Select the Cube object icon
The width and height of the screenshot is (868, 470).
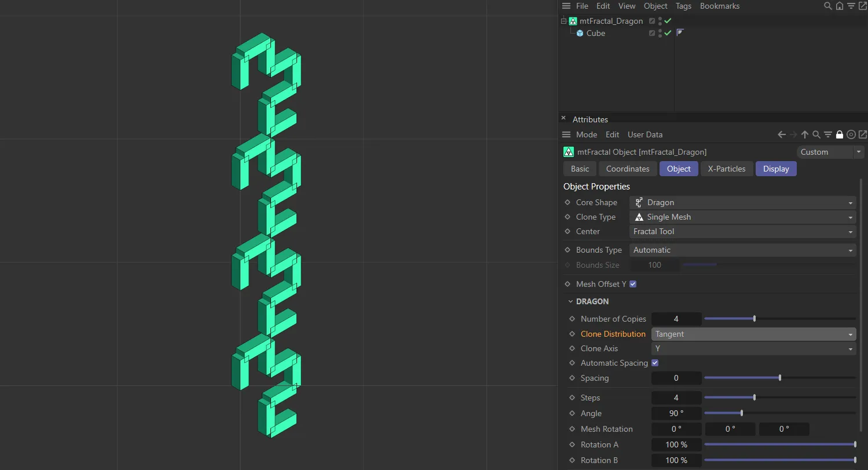[x=580, y=33]
